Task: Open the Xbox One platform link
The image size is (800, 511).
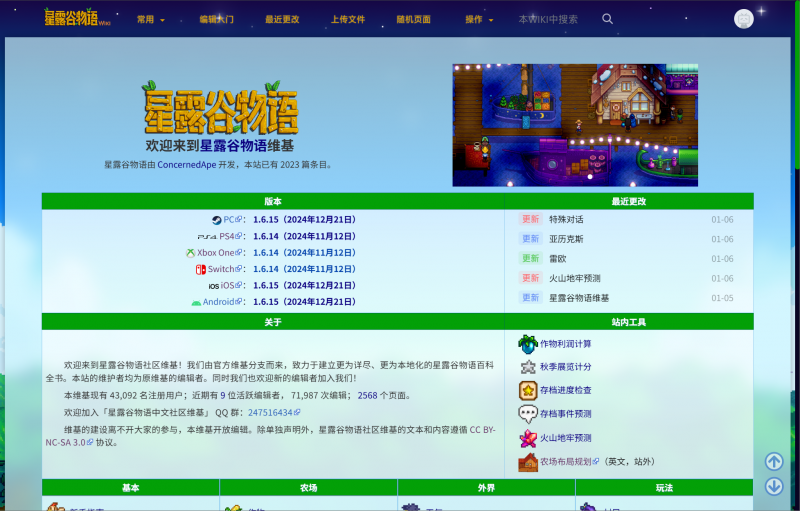Action: [219, 252]
